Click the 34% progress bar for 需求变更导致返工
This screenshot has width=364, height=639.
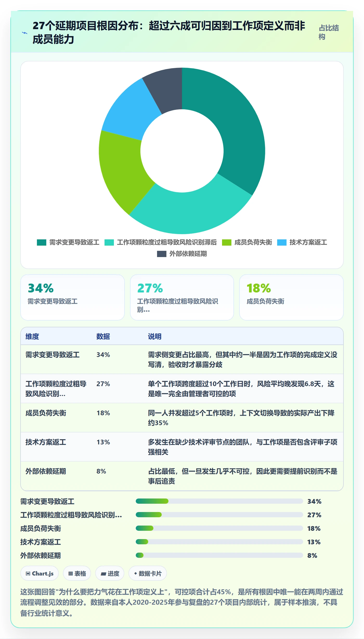coord(219,501)
